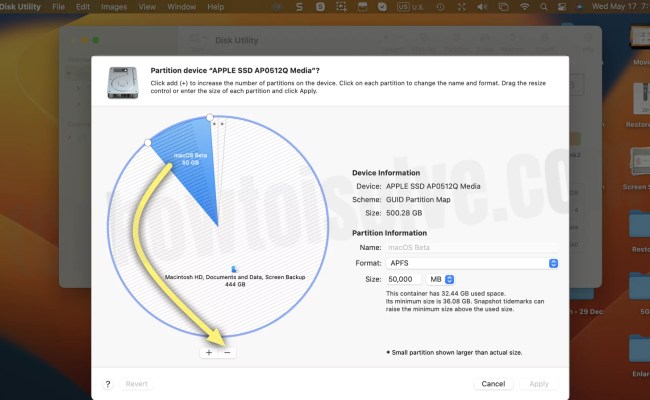This screenshot has height=400, width=650.
Task: Click the partition Name field showing macOS Beta
Action: pos(472,247)
